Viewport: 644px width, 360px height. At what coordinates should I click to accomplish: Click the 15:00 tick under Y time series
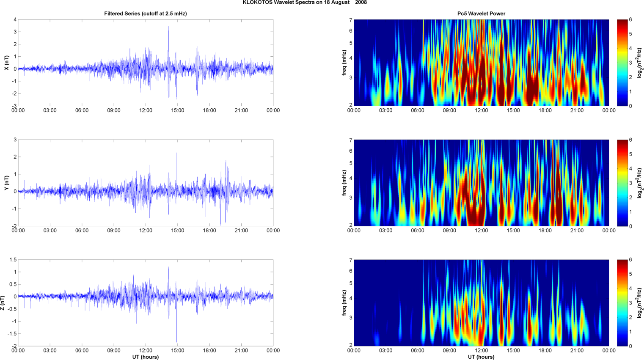click(177, 231)
